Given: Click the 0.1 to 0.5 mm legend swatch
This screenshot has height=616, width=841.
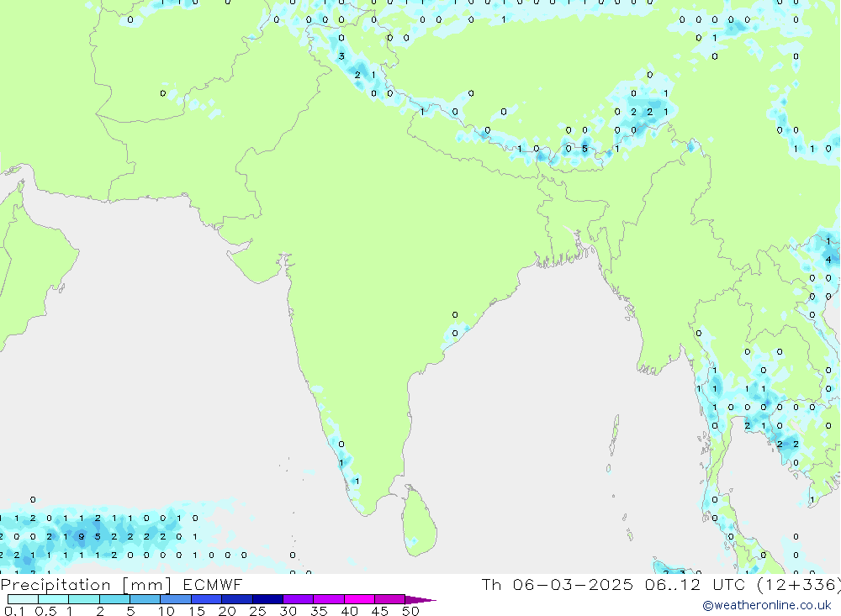Looking at the screenshot, I should point(23,599).
